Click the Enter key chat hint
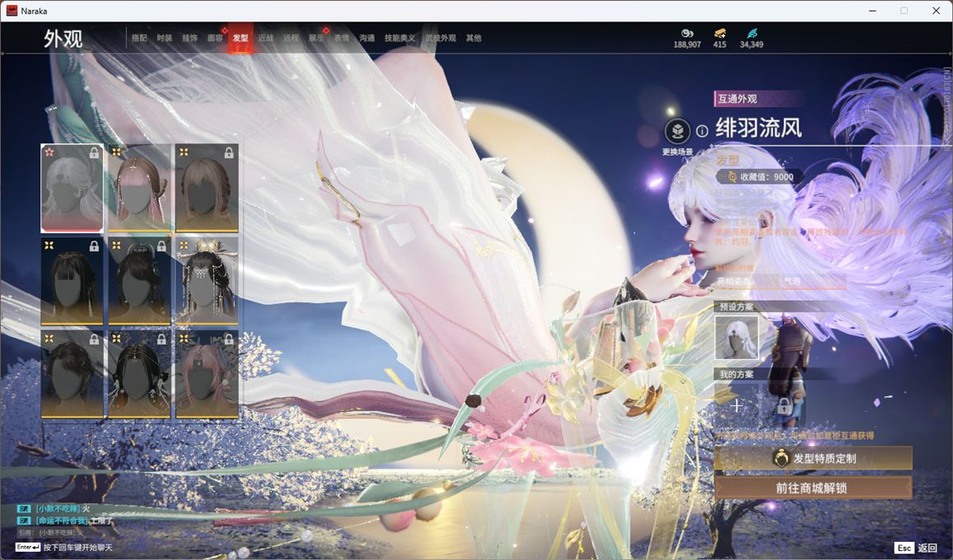 [28, 548]
